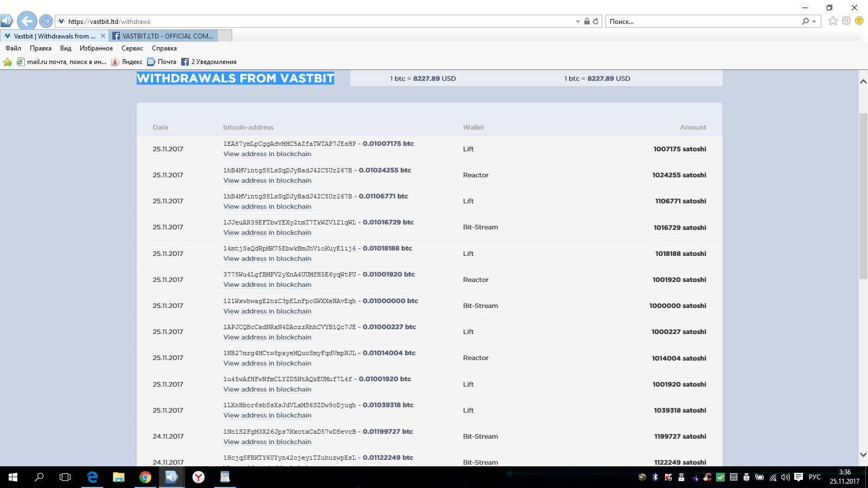
Task: Close the Vastbit Withdrawals tab
Action: [x=103, y=36]
